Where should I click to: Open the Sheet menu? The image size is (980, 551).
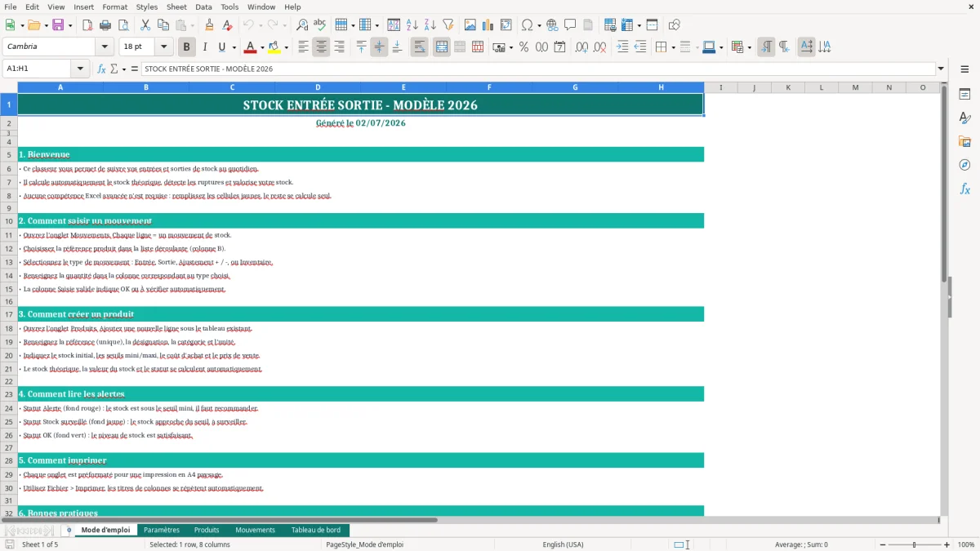(176, 7)
